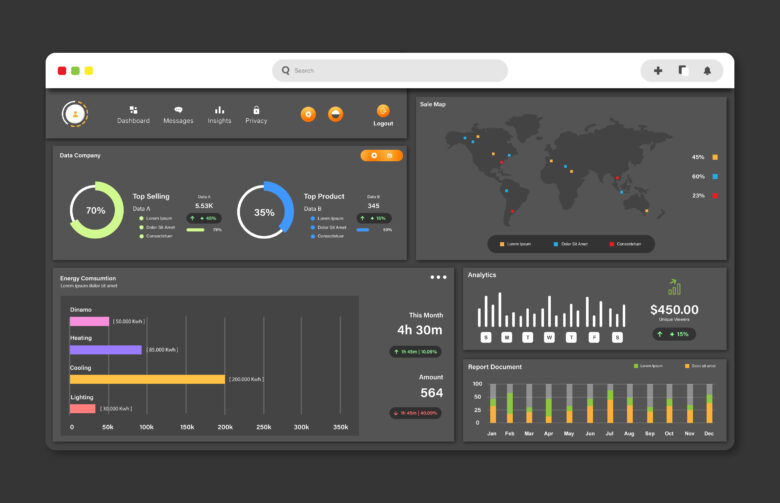Expand the green 10.08% pill under This Month
780x503 pixels.
(x=416, y=352)
